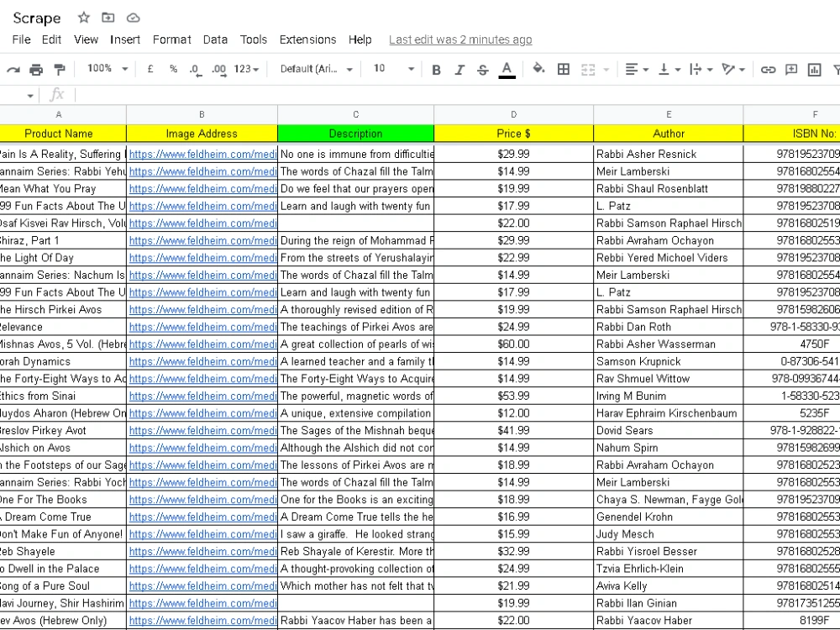The height and width of the screenshot is (630, 840).
Task: Format as percent icon
Action: (x=173, y=69)
